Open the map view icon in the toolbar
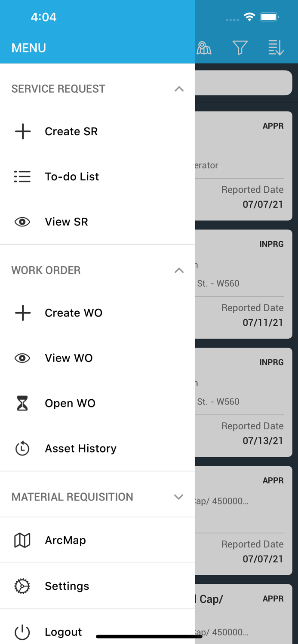 tap(204, 48)
